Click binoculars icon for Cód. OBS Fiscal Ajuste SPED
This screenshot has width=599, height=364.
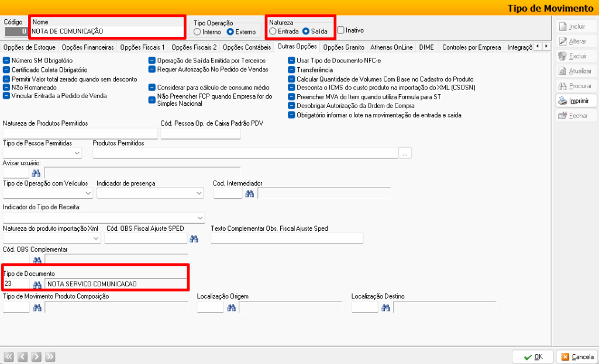194,238
